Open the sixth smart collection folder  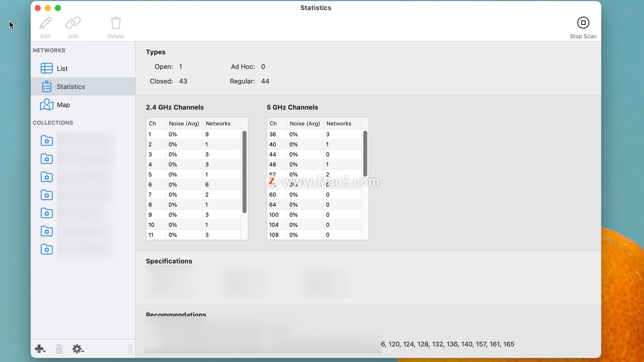click(47, 231)
